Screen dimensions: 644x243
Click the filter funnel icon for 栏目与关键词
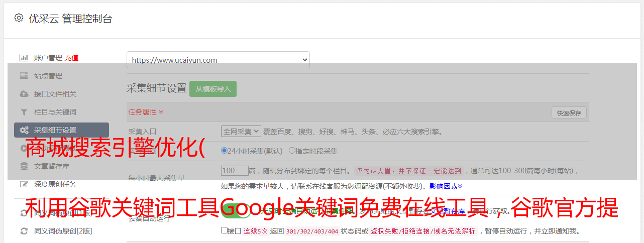[x=24, y=112]
